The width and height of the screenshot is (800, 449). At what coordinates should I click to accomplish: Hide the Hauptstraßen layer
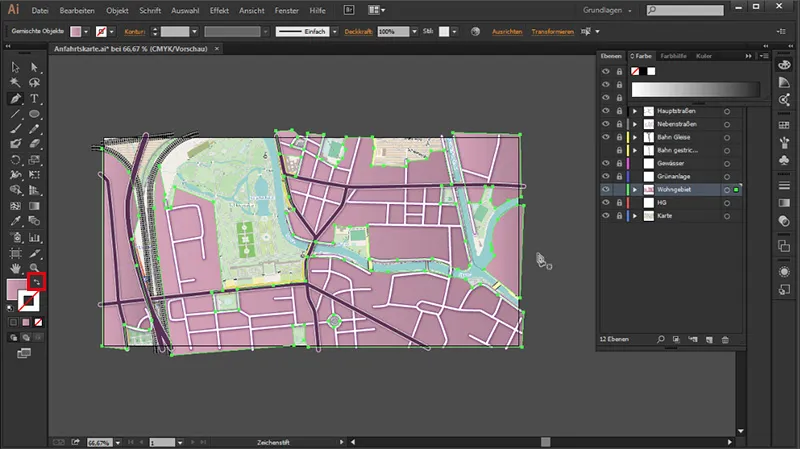click(606, 111)
